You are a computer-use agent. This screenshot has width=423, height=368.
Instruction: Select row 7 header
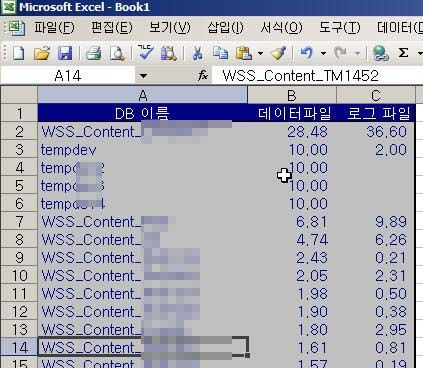[x=19, y=221]
